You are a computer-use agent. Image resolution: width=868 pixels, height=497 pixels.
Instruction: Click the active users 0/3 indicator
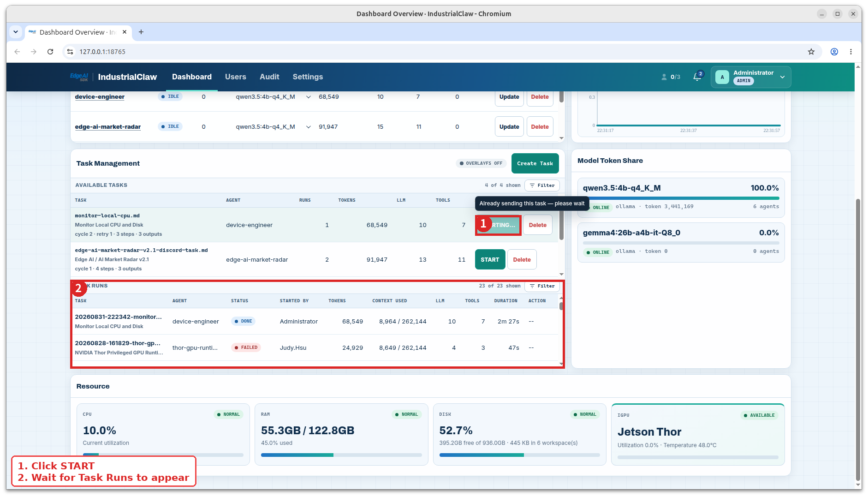coord(671,77)
